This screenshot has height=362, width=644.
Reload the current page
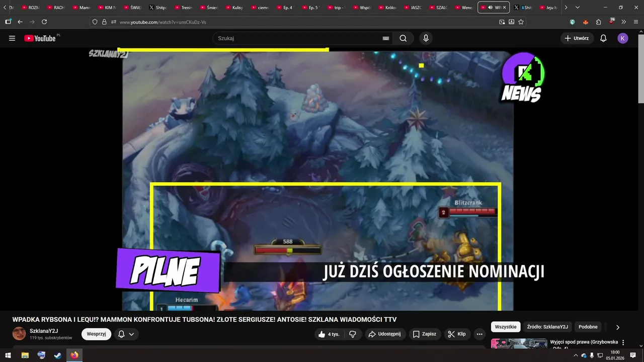(44, 22)
